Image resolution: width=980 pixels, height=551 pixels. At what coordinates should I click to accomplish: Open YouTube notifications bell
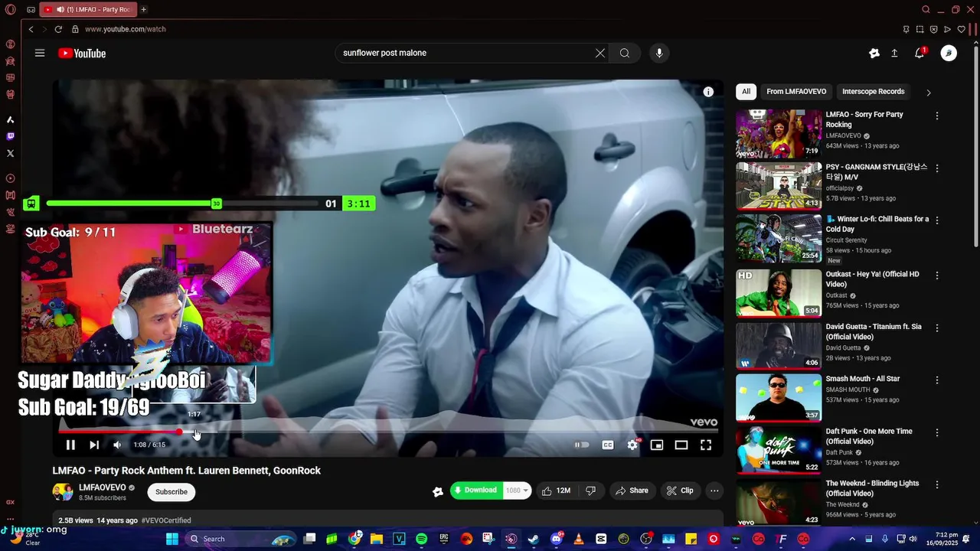(920, 53)
